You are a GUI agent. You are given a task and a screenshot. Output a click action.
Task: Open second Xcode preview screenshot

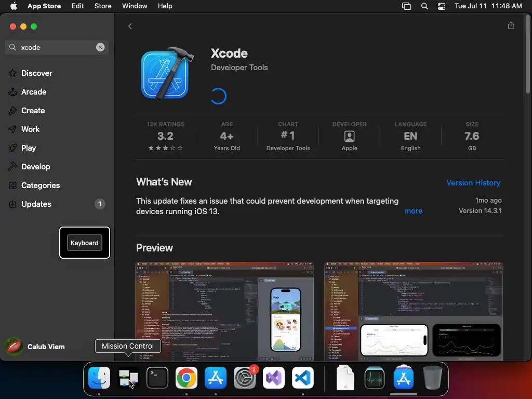point(413,312)
